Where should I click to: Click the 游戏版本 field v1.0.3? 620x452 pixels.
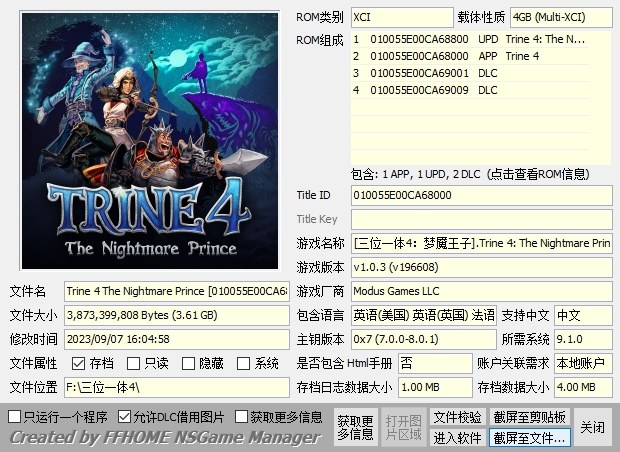pos(482,267)
